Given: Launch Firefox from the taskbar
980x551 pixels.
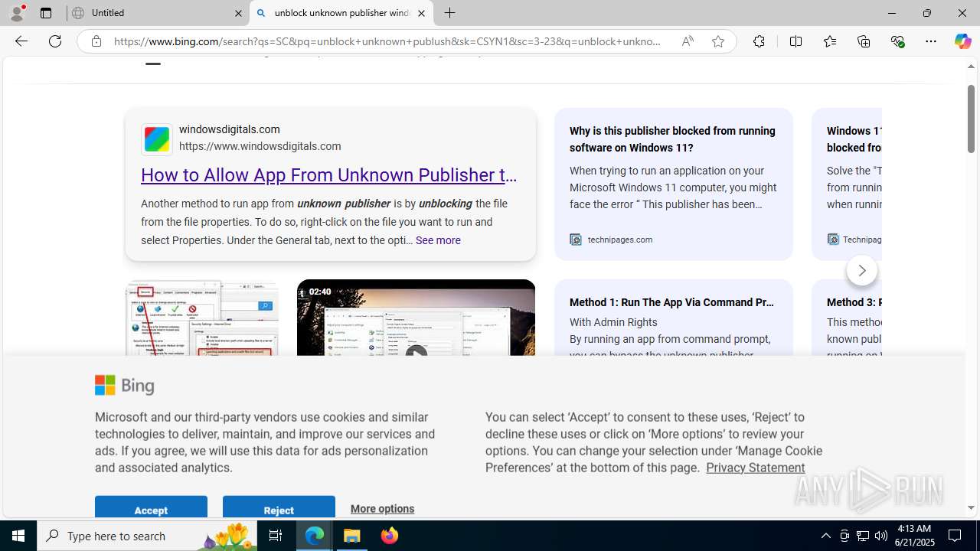Looking at the screenshot, I should (x=390, y=536).
